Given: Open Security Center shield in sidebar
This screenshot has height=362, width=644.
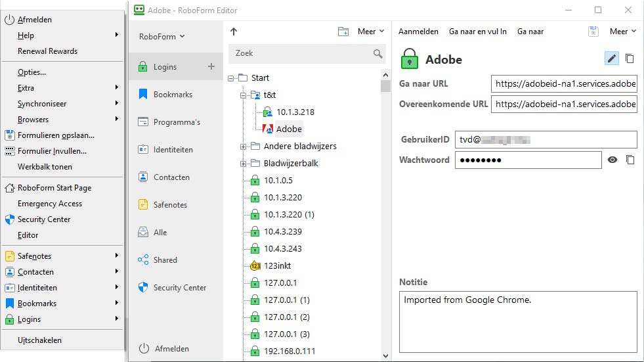Looking at the screenshot, I should (x=143, y=288).
